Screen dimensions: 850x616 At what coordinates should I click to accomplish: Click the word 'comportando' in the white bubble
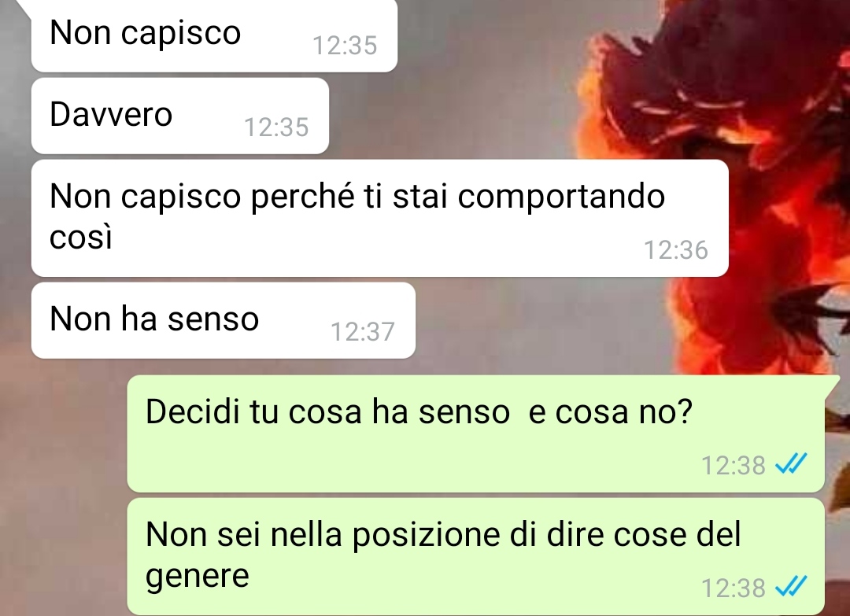click(561, 197)
